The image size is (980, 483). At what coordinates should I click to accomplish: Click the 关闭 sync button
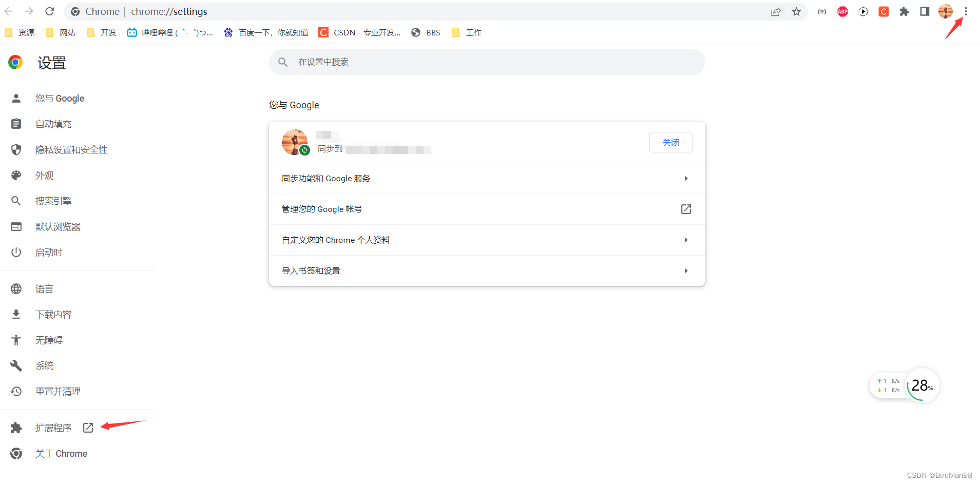click(671, 142)
